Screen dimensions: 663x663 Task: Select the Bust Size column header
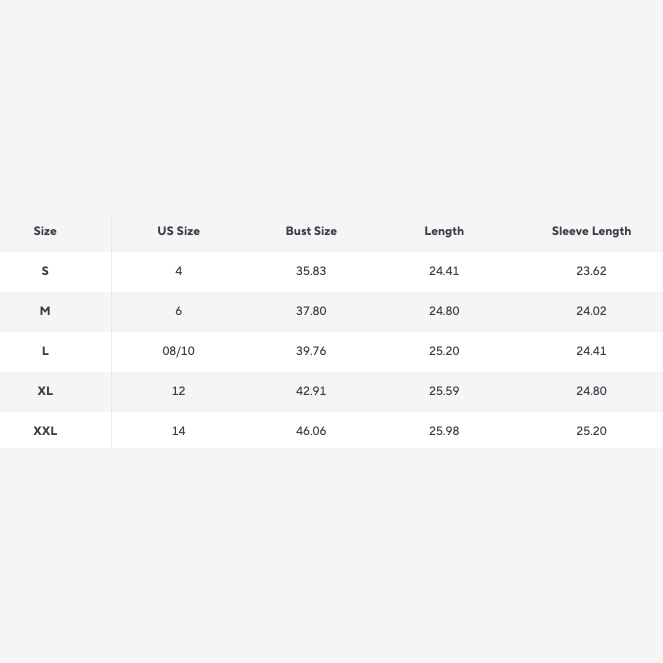click(x=311, y=231)
